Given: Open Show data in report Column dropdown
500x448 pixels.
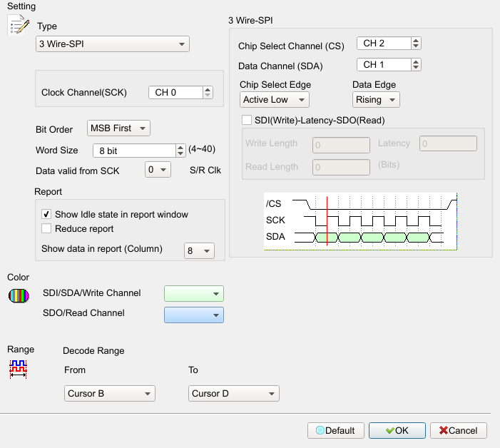Looking at the screenshot, I should coord(199,250).
